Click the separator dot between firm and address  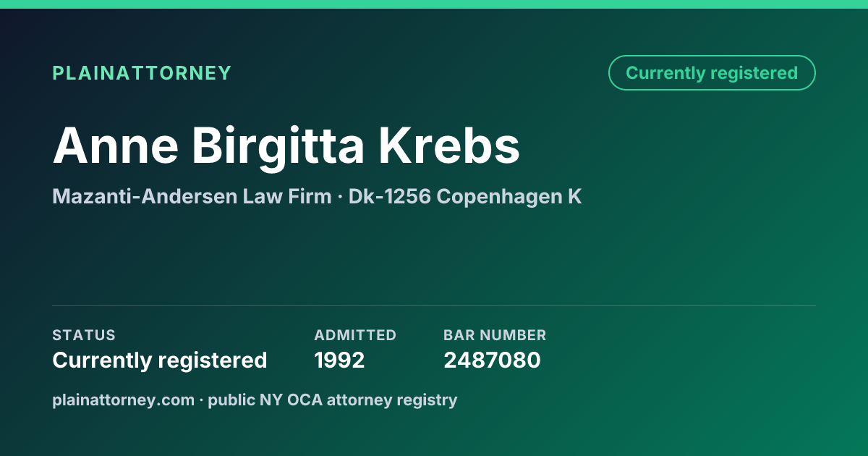pos(340,197)
